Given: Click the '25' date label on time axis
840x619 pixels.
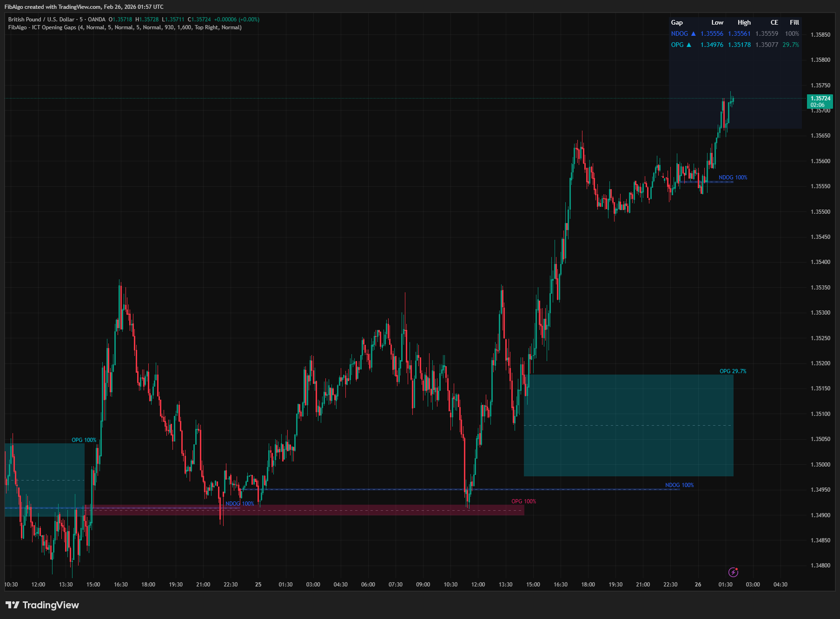Looking at the screenshot, I should [258, 585].
